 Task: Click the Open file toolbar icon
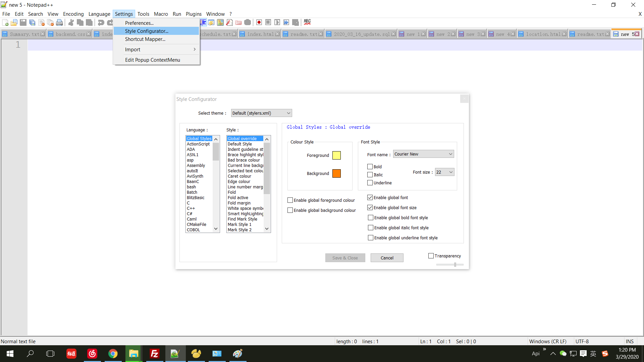coord(14,22)
